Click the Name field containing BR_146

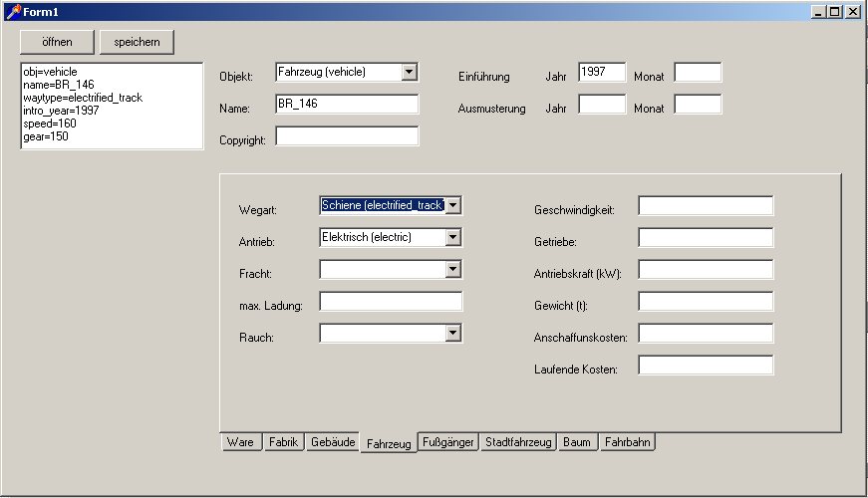tap(346, 105)
